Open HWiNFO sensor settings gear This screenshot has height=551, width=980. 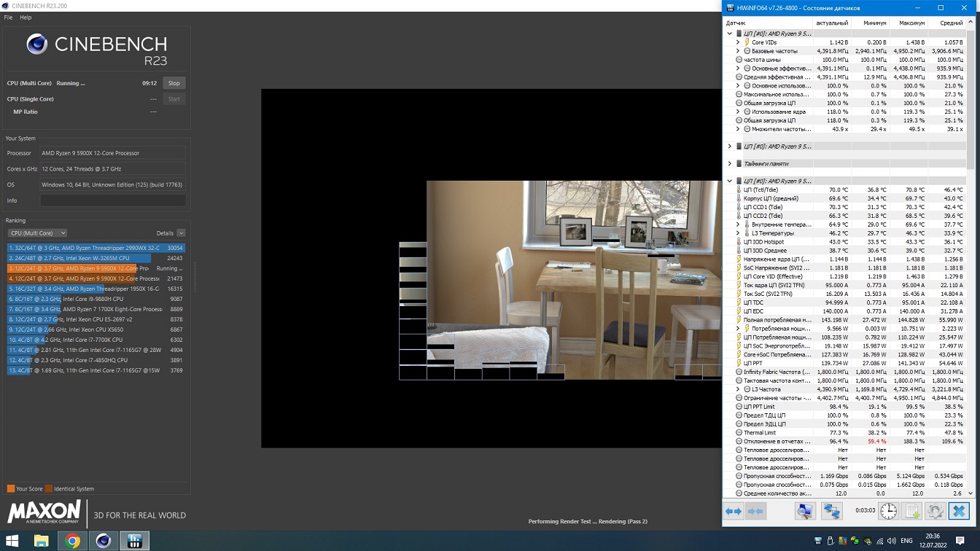pyautogui.click(x=936, y=512)
